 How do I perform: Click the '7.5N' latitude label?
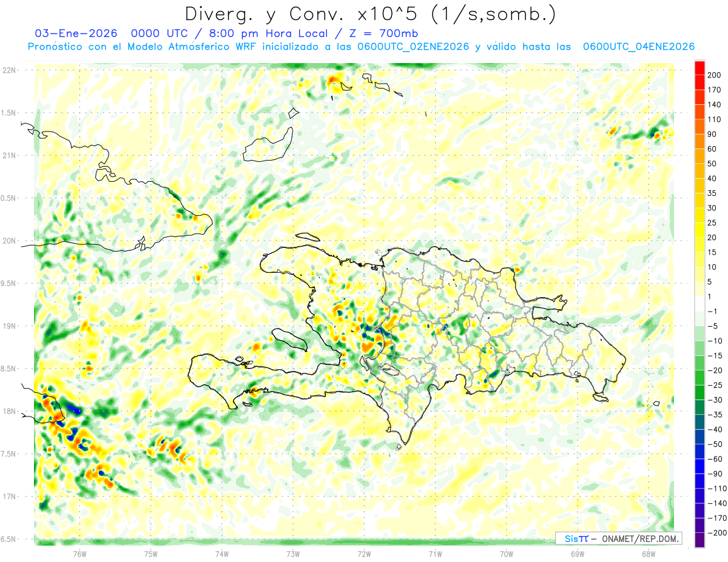pos(9,454)
